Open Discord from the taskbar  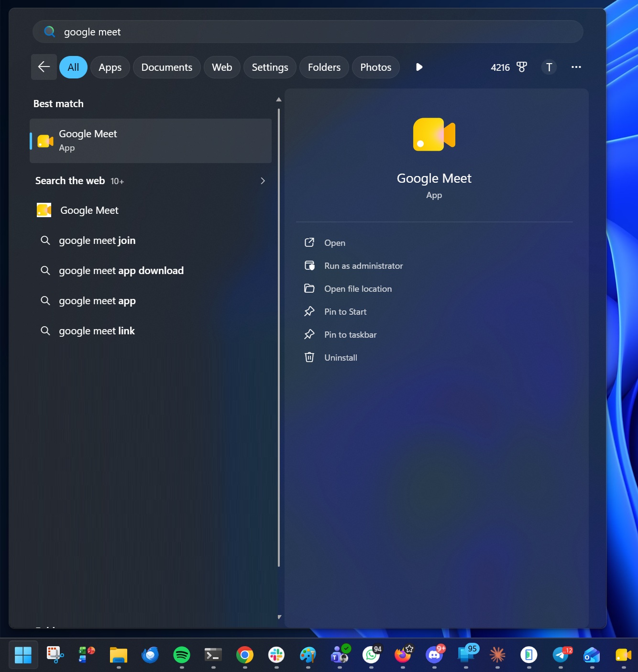click(x=434, y=655)
